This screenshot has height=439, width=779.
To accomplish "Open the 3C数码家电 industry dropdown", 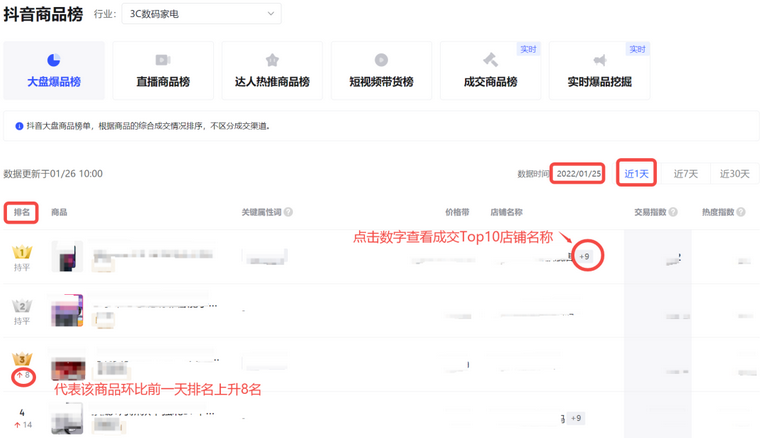I will (201, 14).
